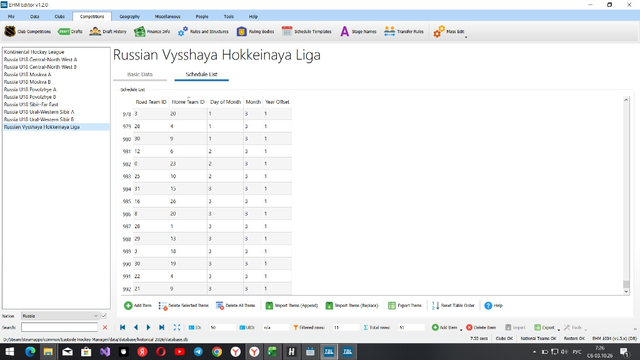This screenshot has height=360, width=640.
Task: Click Import Items (Replace)
Action: [x=352, y=305]
